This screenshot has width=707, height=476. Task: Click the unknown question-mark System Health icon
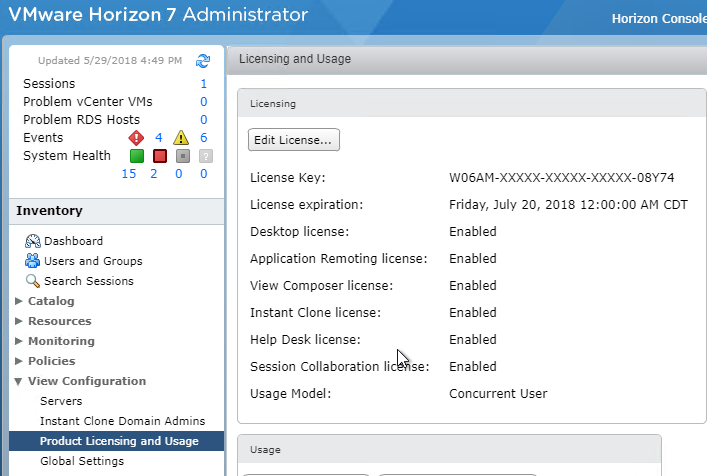point(206,156)
